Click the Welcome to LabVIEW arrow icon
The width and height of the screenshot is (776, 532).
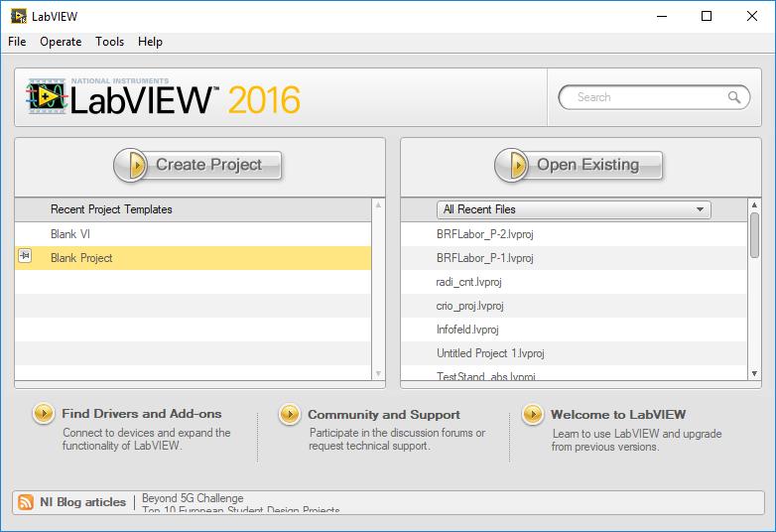(533, 414)
